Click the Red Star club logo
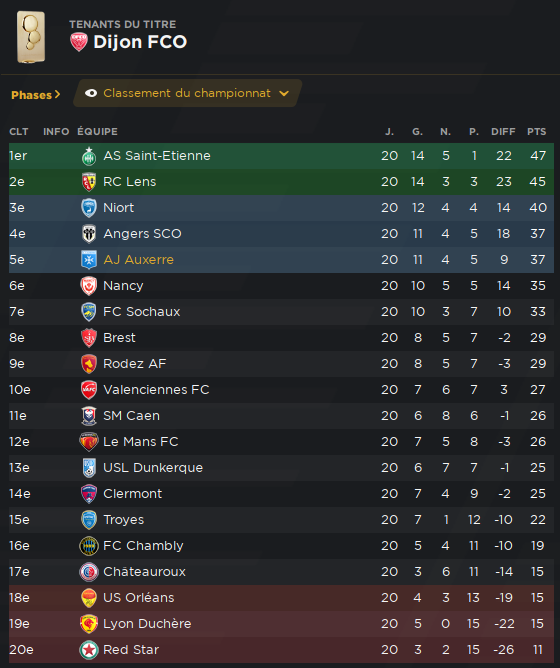560x668 pixels. (x=89, y=650)
